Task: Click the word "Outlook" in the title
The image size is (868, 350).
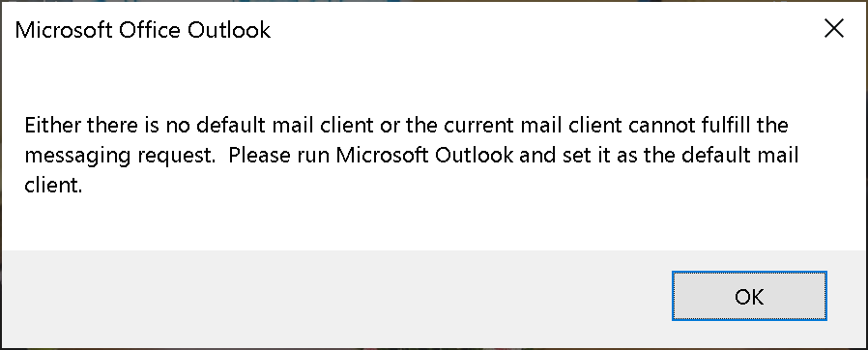Action: [x=229, y=29]
